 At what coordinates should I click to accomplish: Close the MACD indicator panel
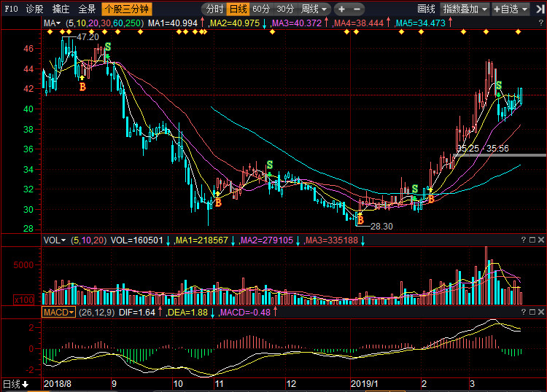click(x=541, y=312)
